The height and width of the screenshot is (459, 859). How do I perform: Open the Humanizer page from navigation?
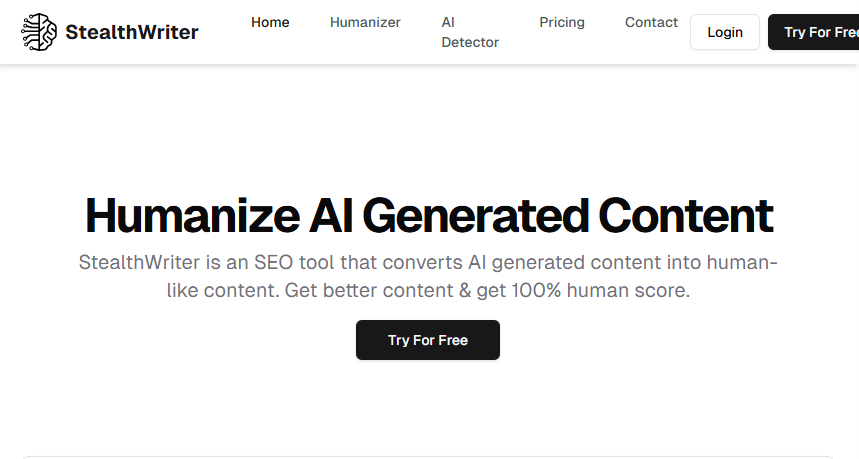[365, 22]
